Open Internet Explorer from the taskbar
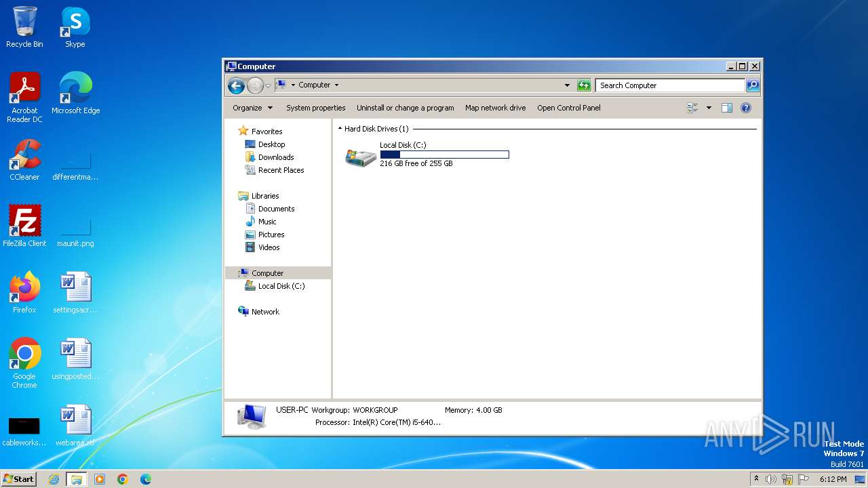The width and height of the screenshot is (868, 488). tap(54, 479)
